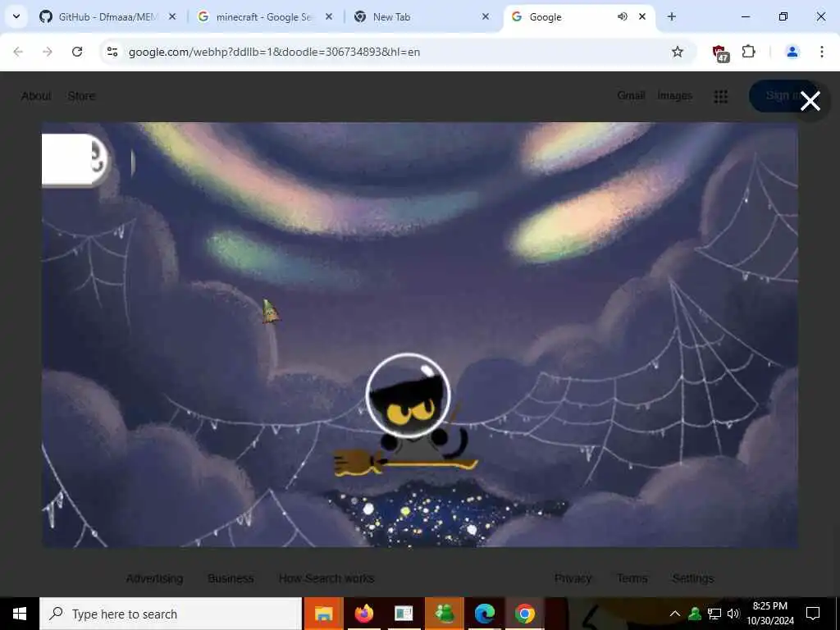Open the ad blocker extension showing 47
This screenshot has width=840, height=630.
point(720,52)
